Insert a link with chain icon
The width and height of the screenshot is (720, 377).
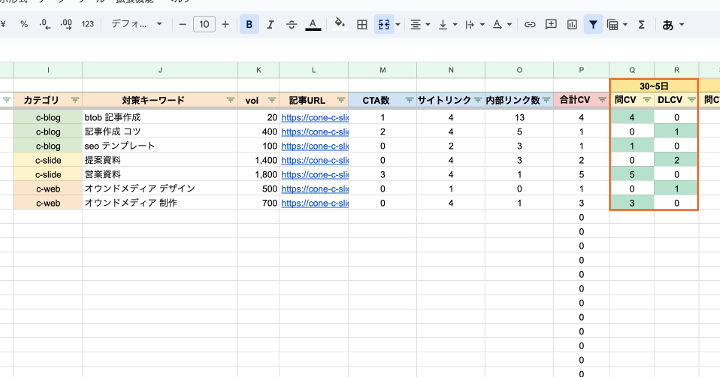[530, 24]
